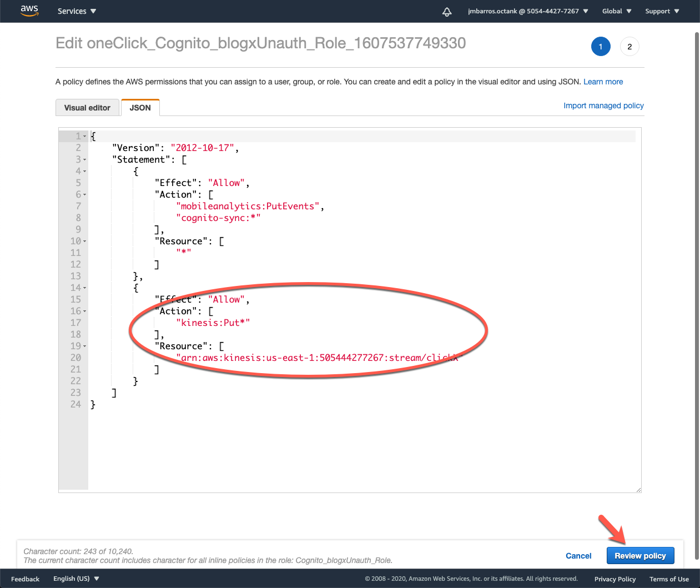
Task: Go to wizard step 1 indicator
Action: [x=601, y=47]
